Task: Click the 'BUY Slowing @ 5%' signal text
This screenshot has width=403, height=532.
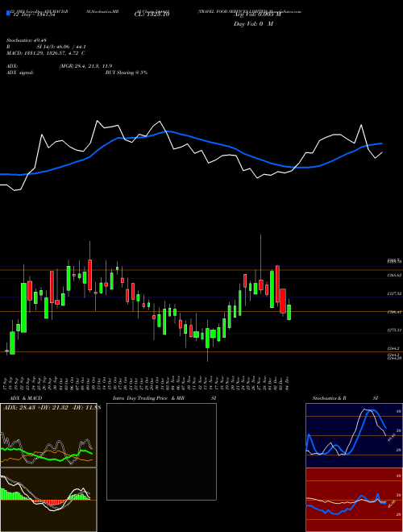Action: click(x=127, y=73)
